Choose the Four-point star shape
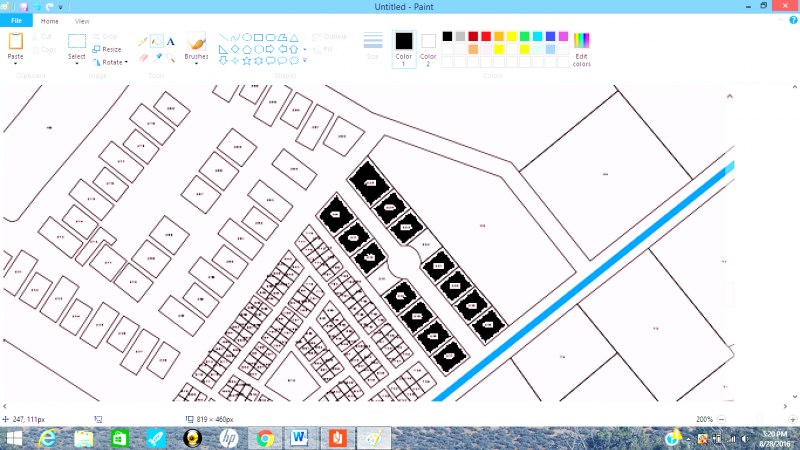800x450 pixels. click(x=235, y=61)
